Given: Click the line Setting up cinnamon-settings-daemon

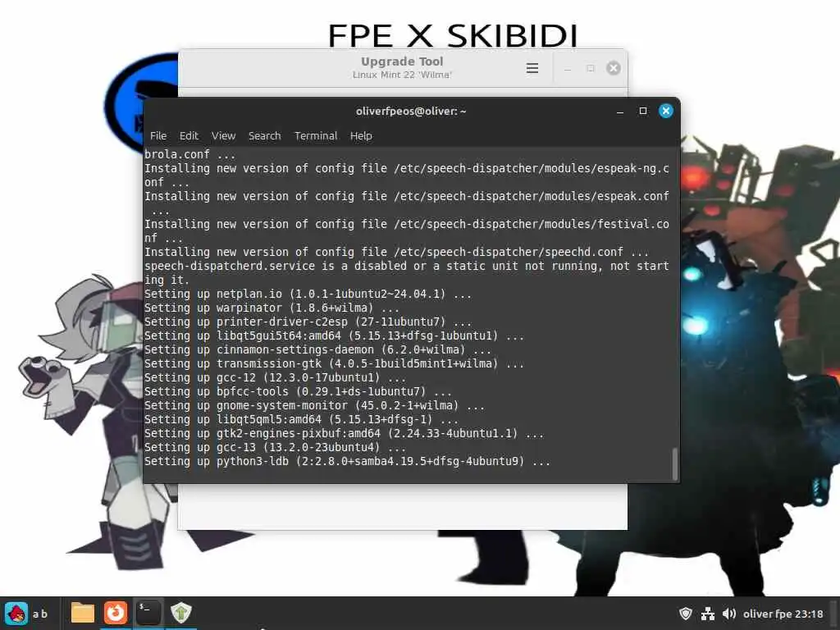Looking at the screenshot, I should [317, 349].
